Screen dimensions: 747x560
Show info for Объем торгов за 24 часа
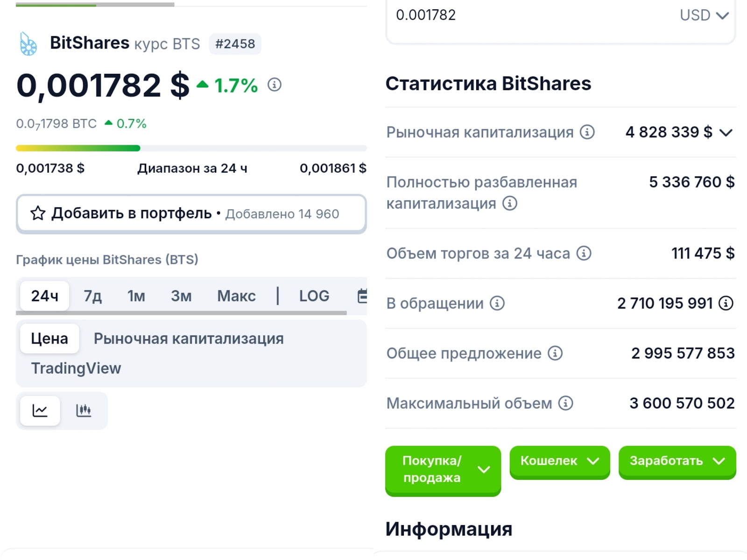pos(584,253)
